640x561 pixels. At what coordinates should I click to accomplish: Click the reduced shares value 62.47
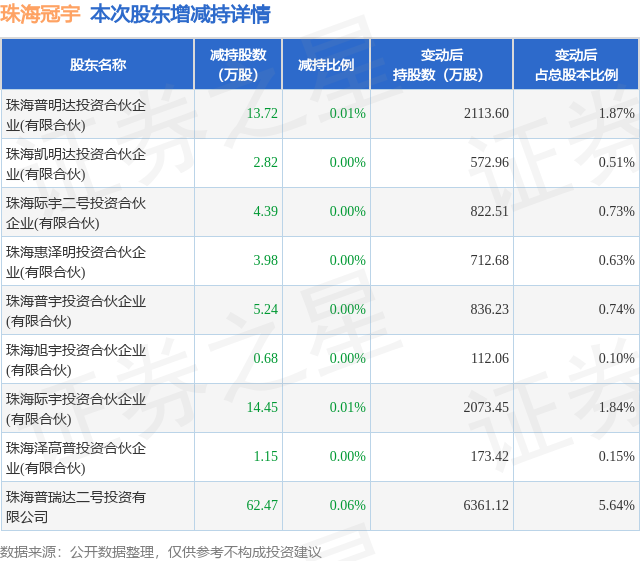262,505
